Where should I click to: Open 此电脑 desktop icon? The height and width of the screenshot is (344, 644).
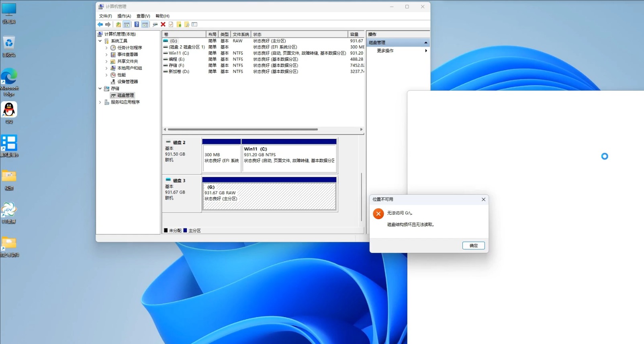pos(9,13)
